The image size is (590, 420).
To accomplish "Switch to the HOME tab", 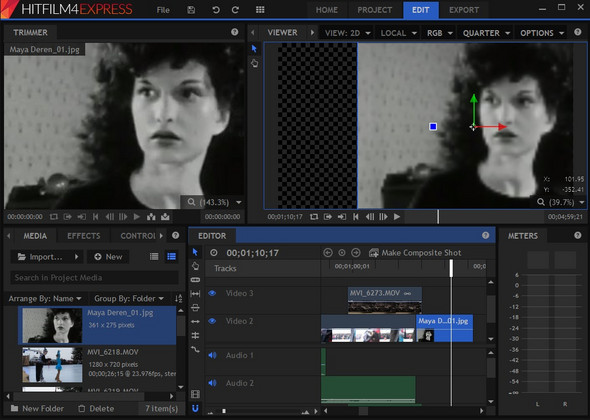I will (327, 10).
